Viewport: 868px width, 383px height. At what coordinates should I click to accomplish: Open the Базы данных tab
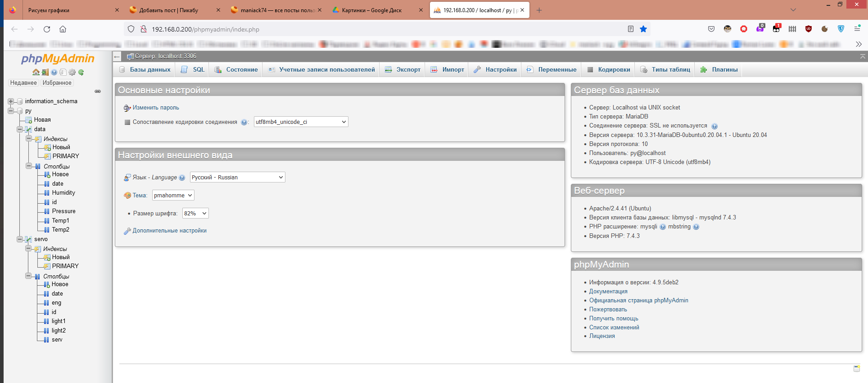[x=145, y=70]
